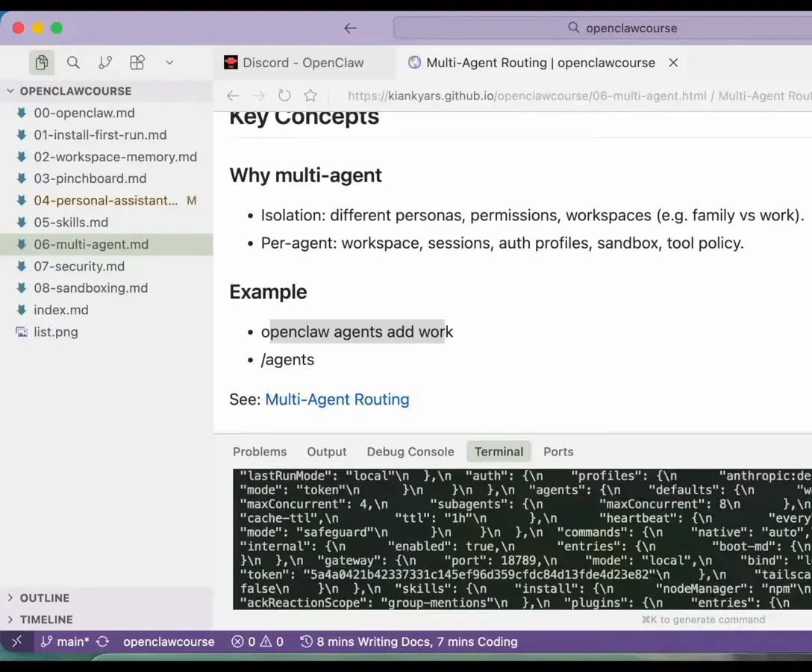Click the markdown icon beside index.md
812x672 pixels.
point(22,310)
